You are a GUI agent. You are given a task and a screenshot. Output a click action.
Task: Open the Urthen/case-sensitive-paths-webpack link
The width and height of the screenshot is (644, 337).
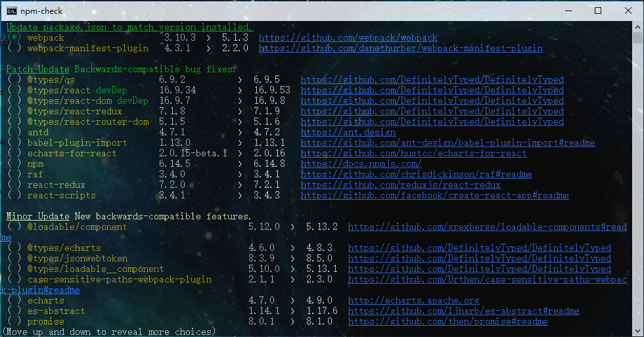tap(487, 279)
